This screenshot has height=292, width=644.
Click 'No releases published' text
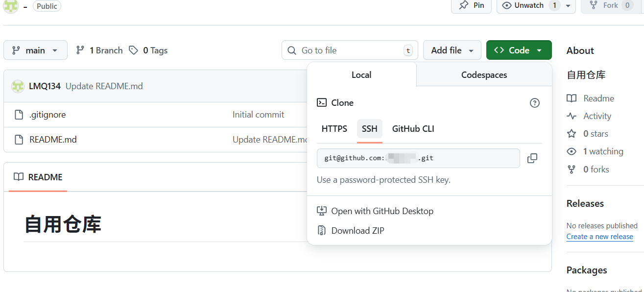pyautogui.click(x=602, y=226)
